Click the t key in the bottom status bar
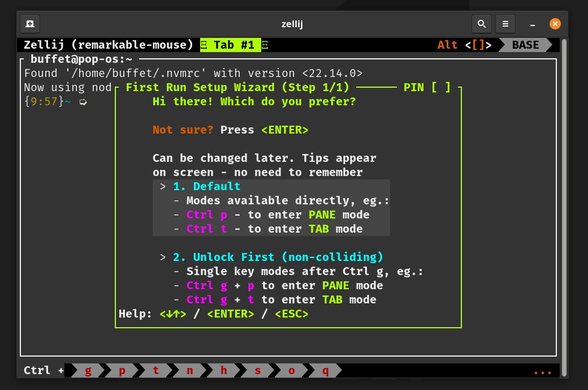This screenshot has height=390, width=588. [x=155, y=371]
